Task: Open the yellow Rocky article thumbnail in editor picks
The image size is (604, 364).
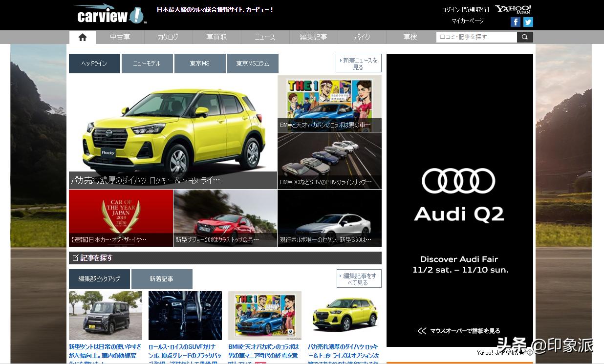Action: [x=345, y=316]
